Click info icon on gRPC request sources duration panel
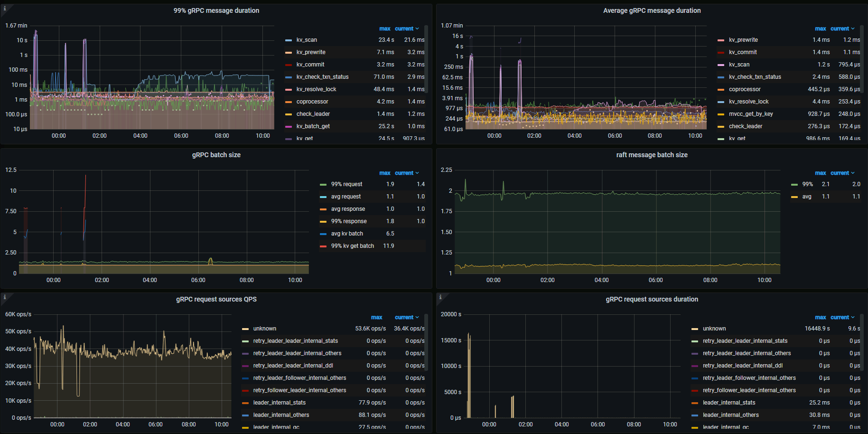Image resolution: width=868 pixels, height=434 pixels. click(x=440, y=297)
